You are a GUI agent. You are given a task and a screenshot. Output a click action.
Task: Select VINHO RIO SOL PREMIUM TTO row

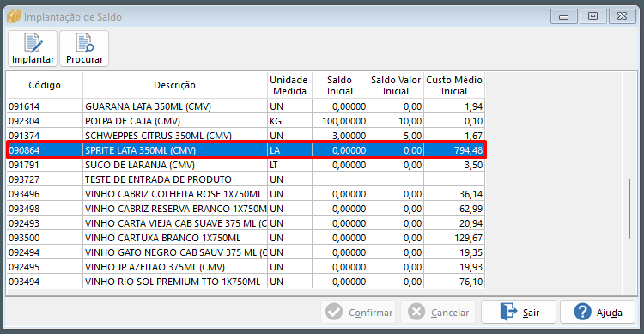[x=246, y=282]
